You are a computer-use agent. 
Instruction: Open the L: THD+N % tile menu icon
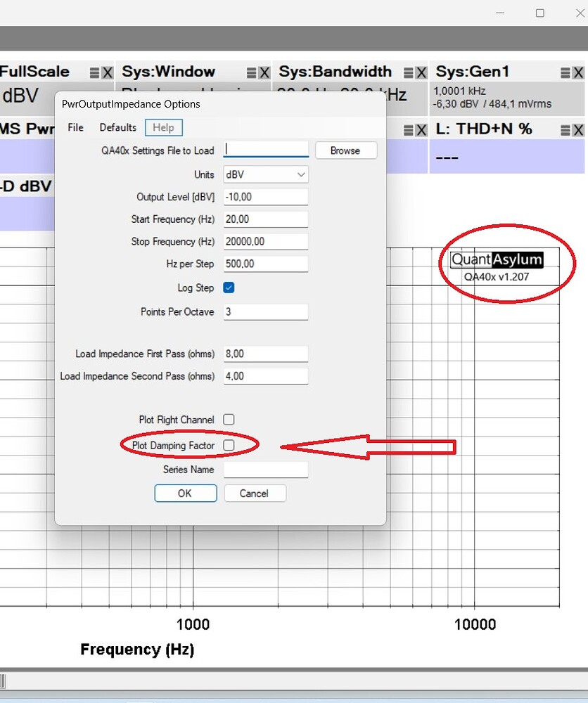tap(565, 130)
